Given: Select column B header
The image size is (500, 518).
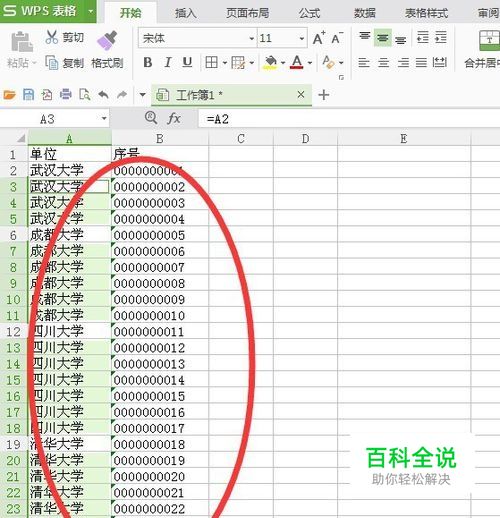Looking at the screenshot, I should tap(160, 138).
